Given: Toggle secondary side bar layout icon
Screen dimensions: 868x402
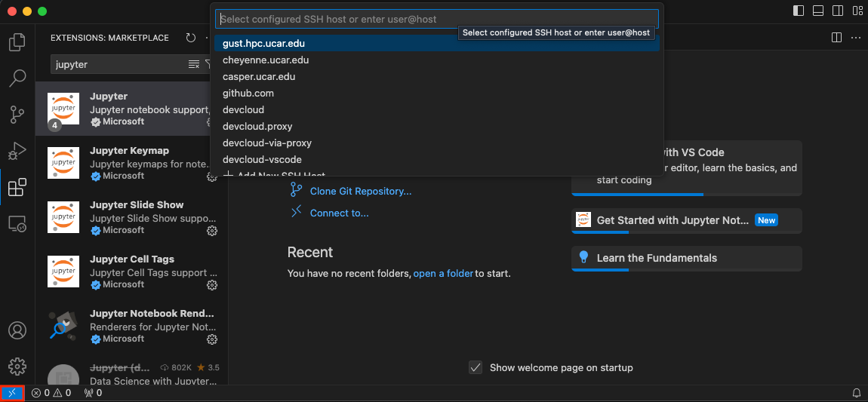Looking at the screenshot, I should click(838, 11).
